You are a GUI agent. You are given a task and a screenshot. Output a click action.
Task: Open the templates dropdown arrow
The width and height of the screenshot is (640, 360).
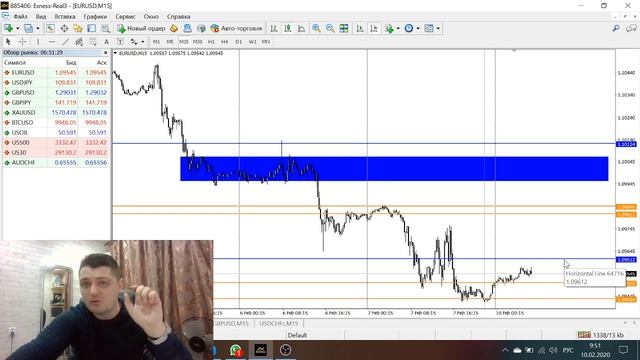438,28
